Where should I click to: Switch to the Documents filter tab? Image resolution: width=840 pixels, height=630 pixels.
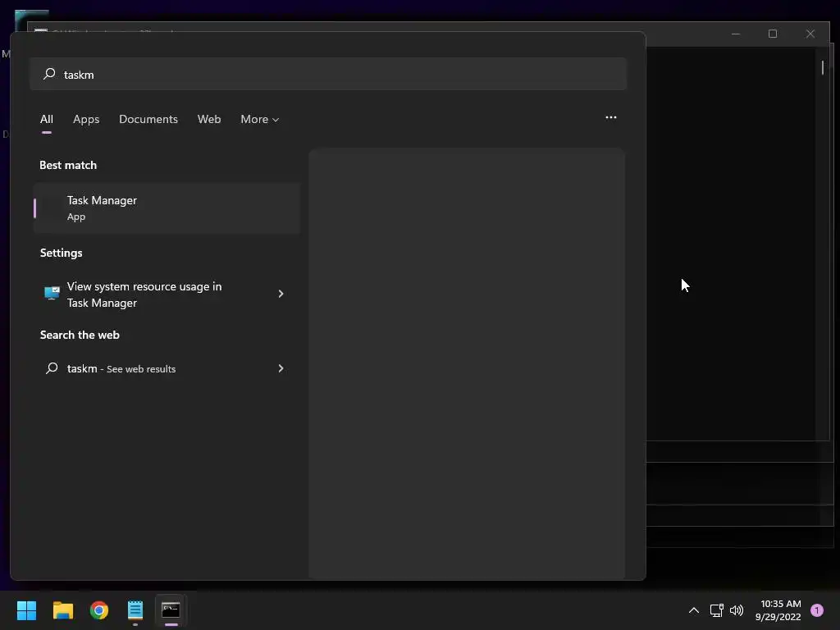pyautogui.click(x=148, y=119)
